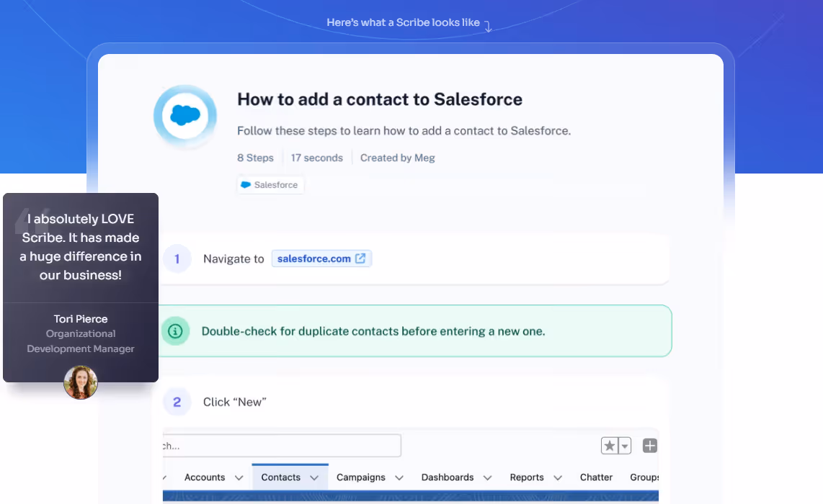
Task: Expand the Contacts tab chevron
Action: (x=314, y=478)
